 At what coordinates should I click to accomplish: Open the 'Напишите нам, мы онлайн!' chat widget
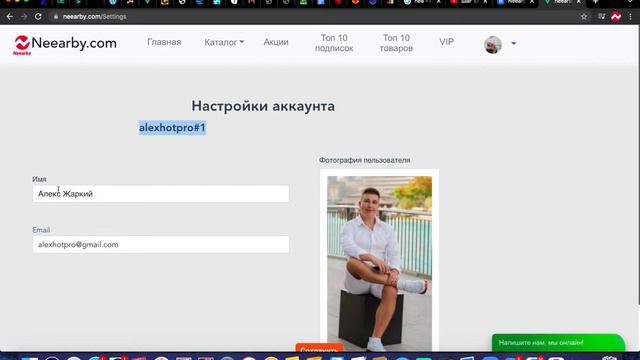point(558,343)
